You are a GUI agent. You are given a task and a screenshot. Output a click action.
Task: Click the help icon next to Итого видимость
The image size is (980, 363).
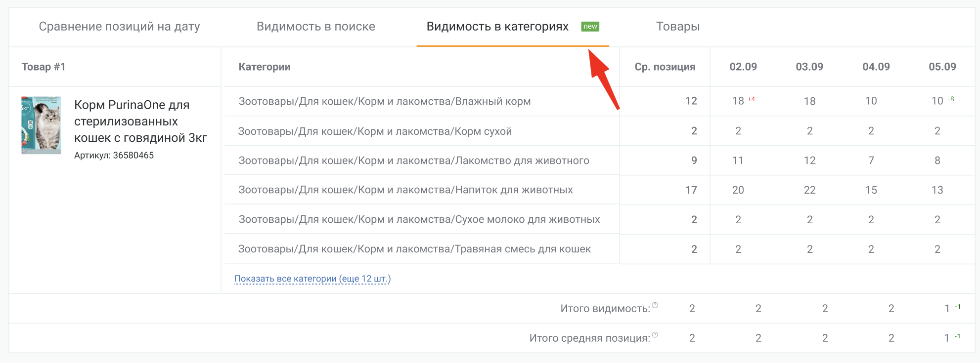point(655,305)
